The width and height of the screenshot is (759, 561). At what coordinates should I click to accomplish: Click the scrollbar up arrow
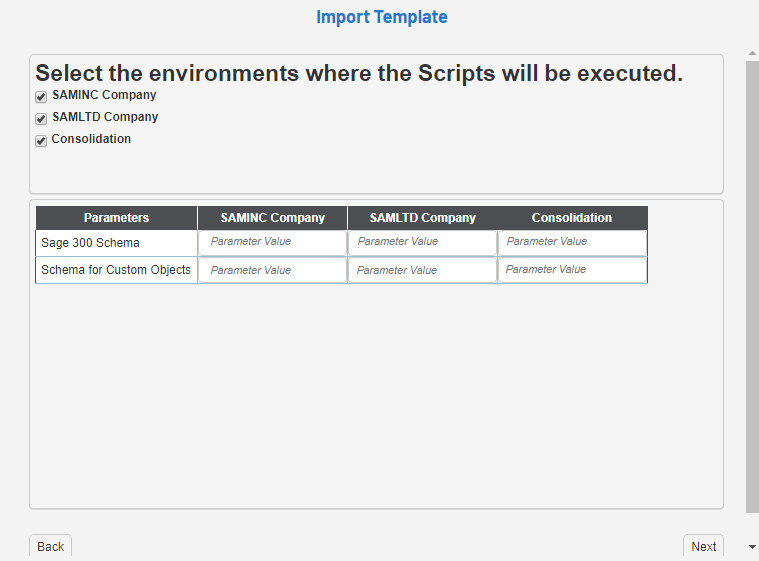click(752, 53)
